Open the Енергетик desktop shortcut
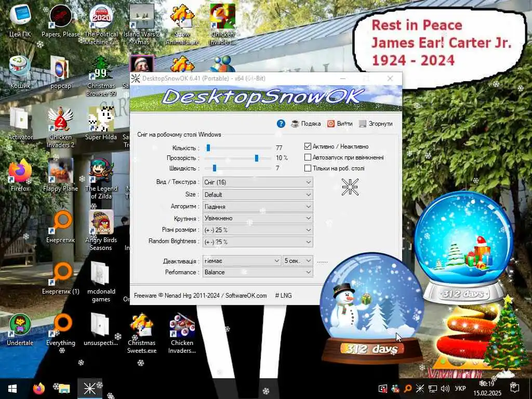 61,227
